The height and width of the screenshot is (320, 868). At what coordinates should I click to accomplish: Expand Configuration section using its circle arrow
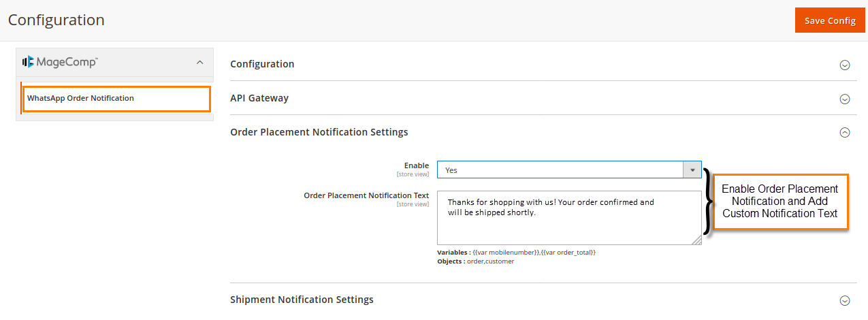845,65
